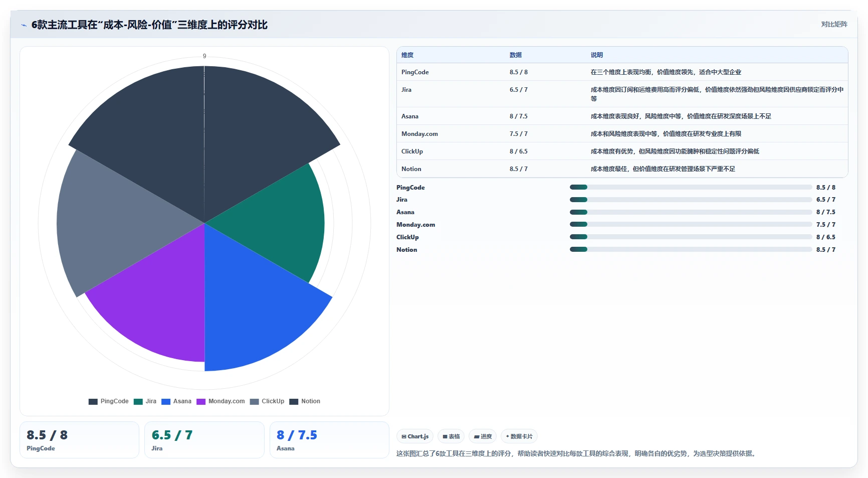
Task: Click the PingCode label beside its progress bar
Action: point(410,188)
